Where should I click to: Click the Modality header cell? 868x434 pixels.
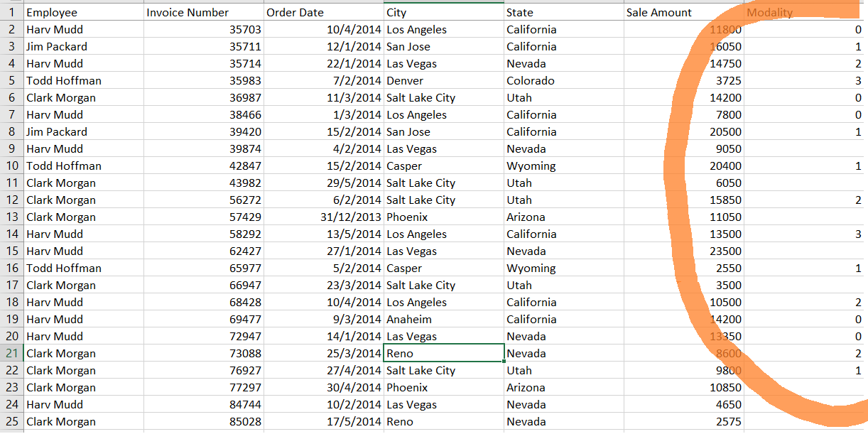pos(805,12)
